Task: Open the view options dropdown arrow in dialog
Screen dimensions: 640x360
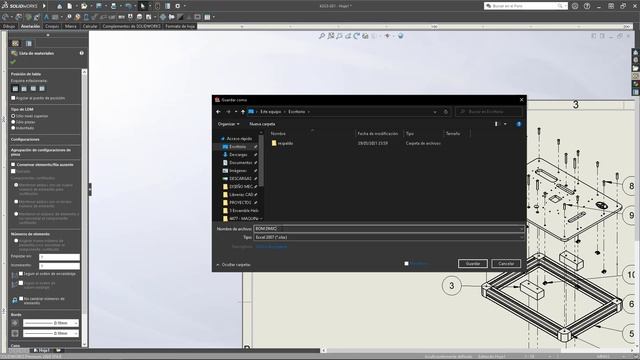Action: tap(505, 124)
